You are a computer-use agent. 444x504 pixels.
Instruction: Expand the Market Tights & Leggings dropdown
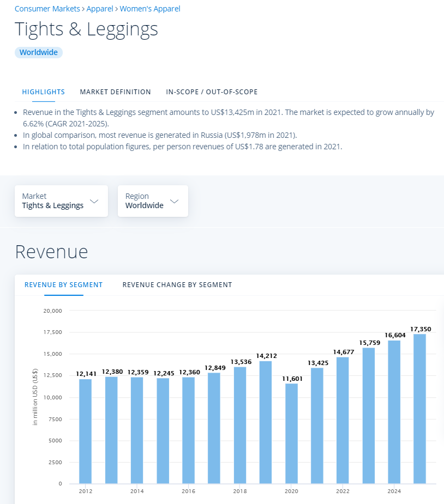61,201
